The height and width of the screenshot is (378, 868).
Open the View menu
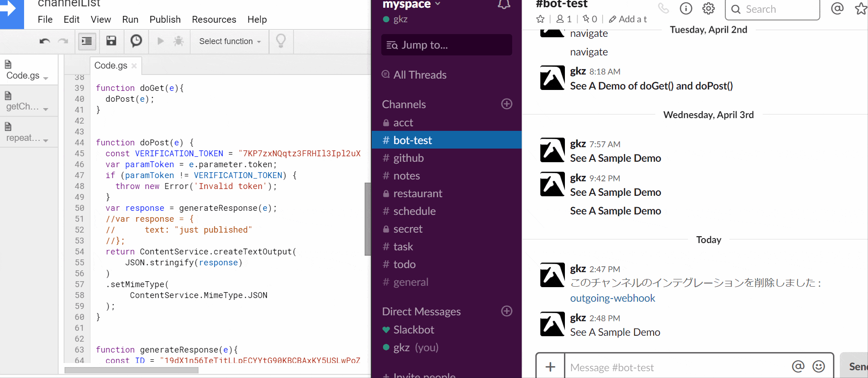[x=100, y=20]
